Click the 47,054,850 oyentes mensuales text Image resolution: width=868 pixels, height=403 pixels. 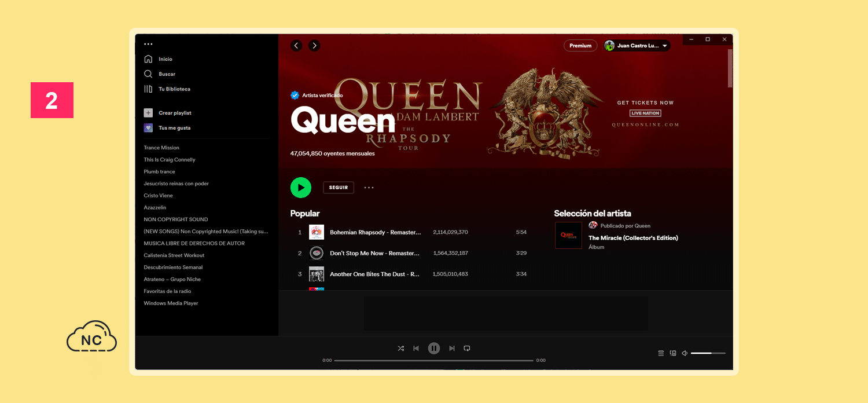pos(333,153)
